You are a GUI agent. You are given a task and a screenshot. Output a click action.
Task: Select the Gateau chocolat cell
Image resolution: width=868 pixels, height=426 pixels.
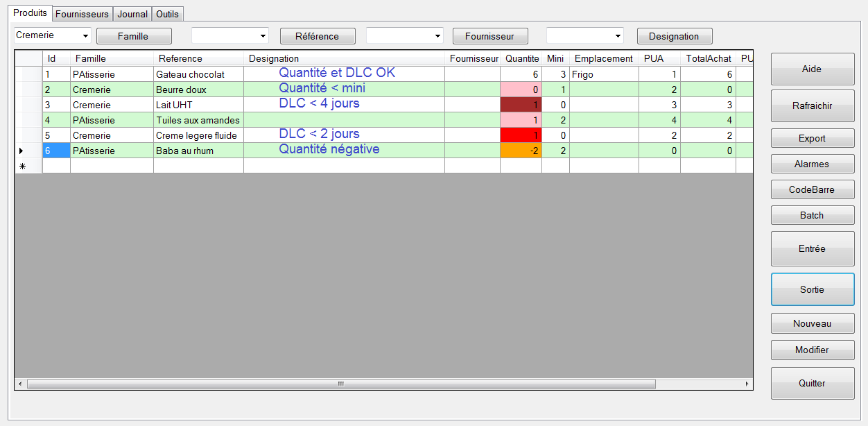click(x=198, y=74)
